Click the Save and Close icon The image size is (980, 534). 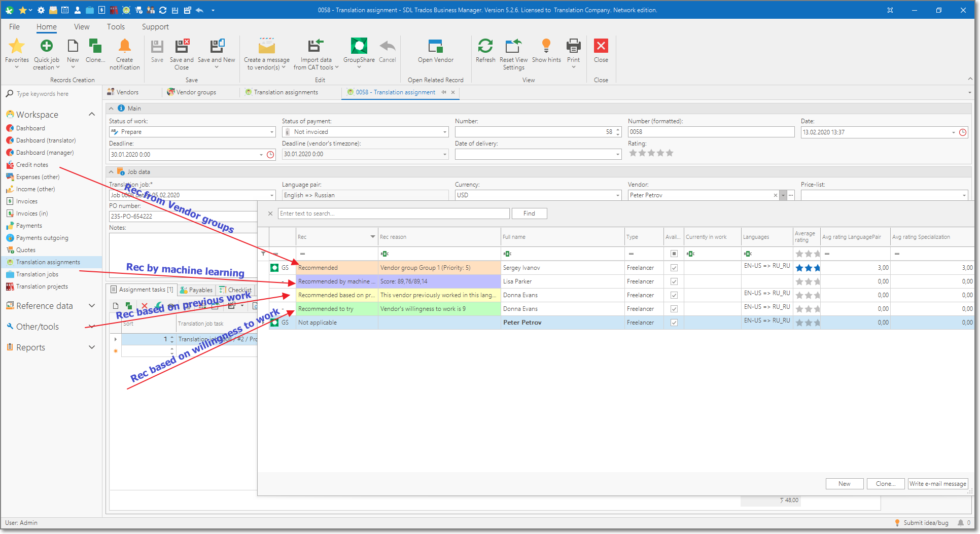point(182,46)
